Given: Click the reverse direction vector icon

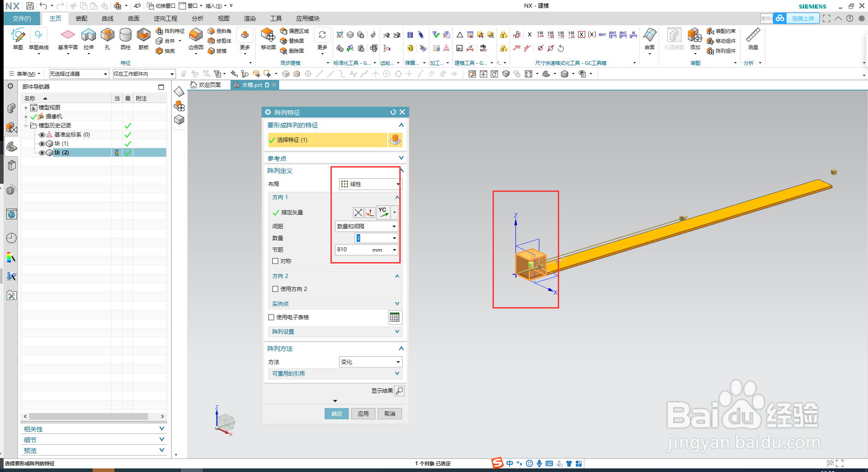Looking at the screenshot, I should (x=358, y=213).
